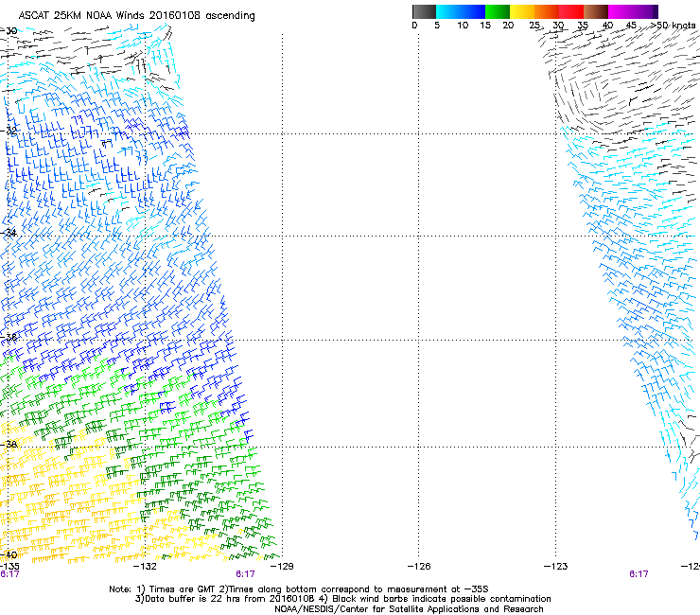The height and width of the screenshot is (615, 700).
Task: Click the '-34' latitude axis label
Action: point(9,233)
